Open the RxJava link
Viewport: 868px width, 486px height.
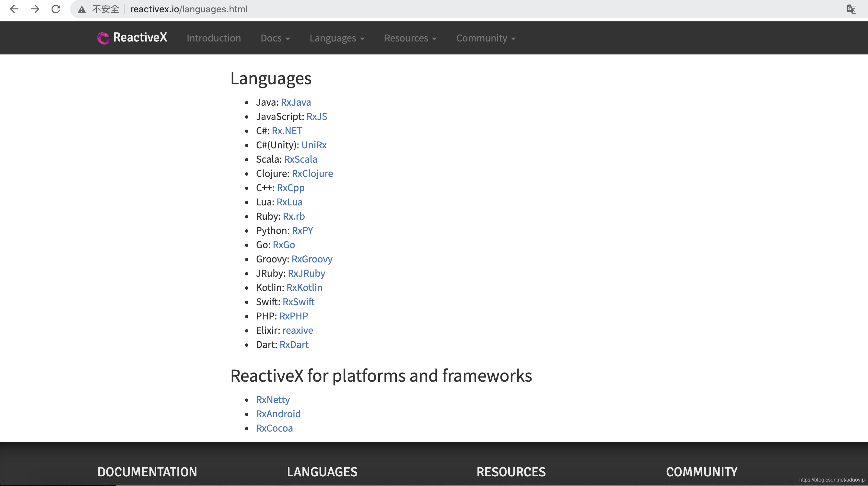click(x=296, y=102)
